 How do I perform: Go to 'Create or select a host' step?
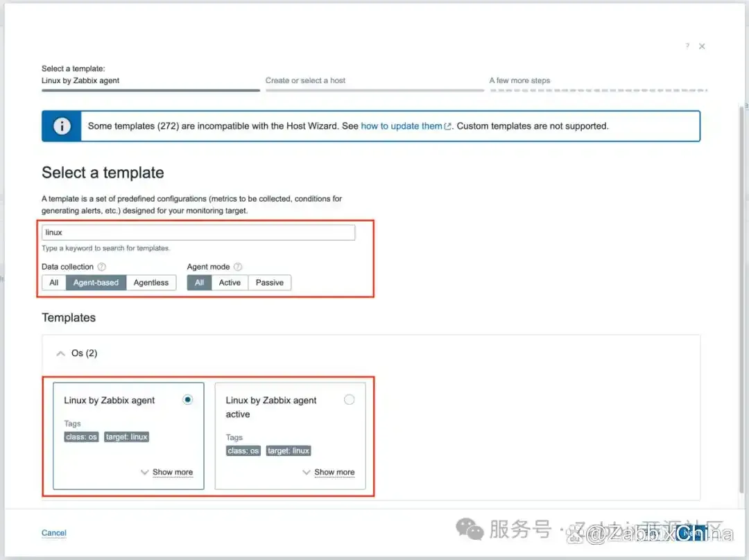coord(374,83)
